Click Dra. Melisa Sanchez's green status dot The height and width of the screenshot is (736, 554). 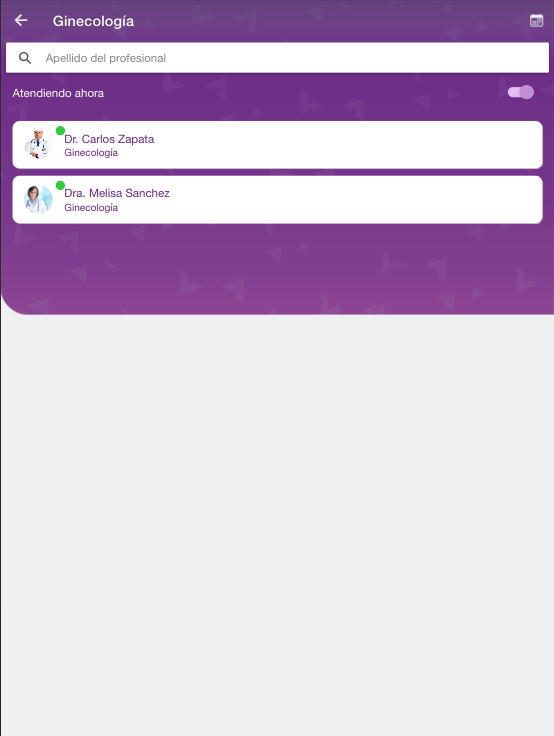click(60, 185)
